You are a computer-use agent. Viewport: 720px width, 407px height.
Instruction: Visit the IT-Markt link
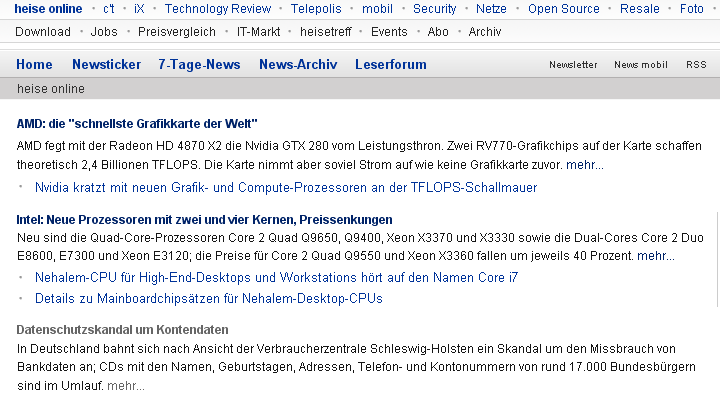259,32
